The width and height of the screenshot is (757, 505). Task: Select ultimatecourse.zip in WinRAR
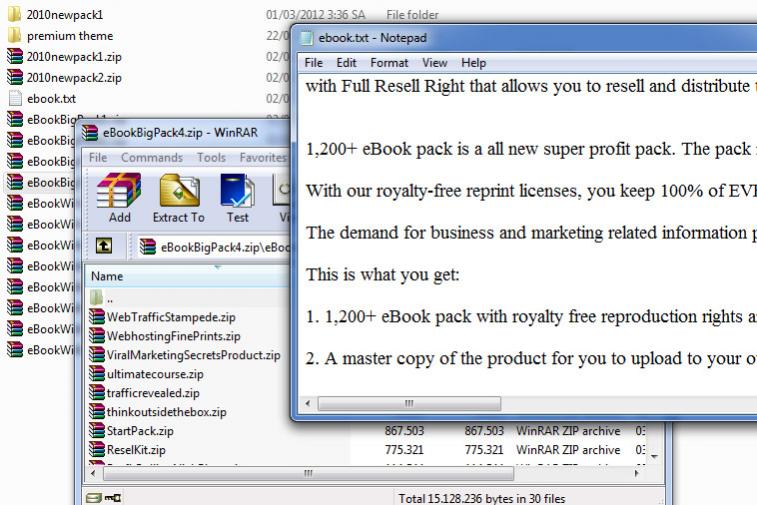click(147, 374)
